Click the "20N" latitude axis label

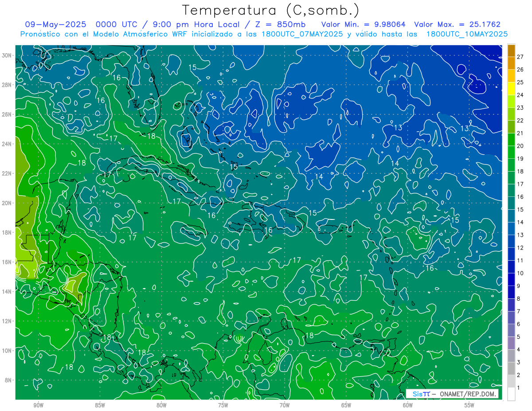pos(7,203)
